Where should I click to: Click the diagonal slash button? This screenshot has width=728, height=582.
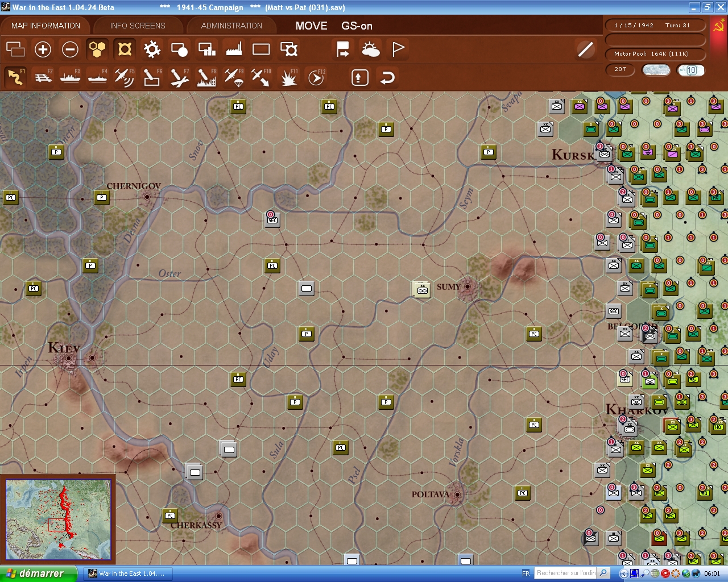pos(585,49)
